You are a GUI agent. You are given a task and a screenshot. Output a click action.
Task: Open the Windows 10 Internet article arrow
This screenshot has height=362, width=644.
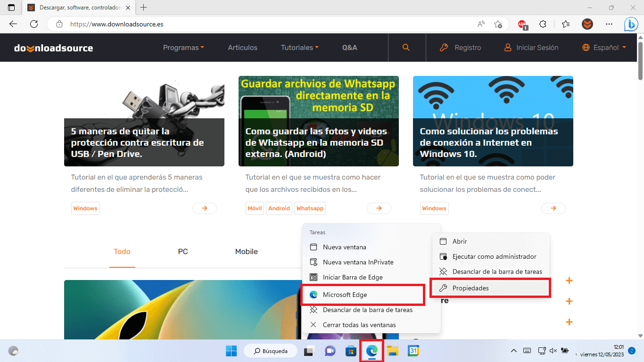click(553, 208)
